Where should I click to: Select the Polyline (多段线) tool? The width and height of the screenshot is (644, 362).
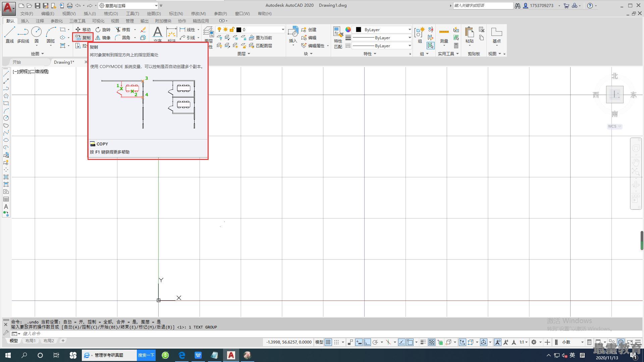(x=23, y=35)
